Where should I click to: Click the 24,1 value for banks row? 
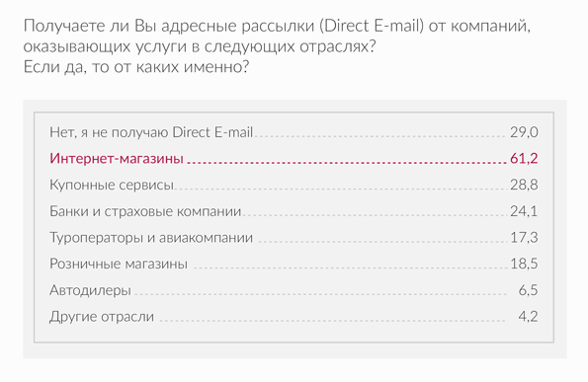point(524,211)
